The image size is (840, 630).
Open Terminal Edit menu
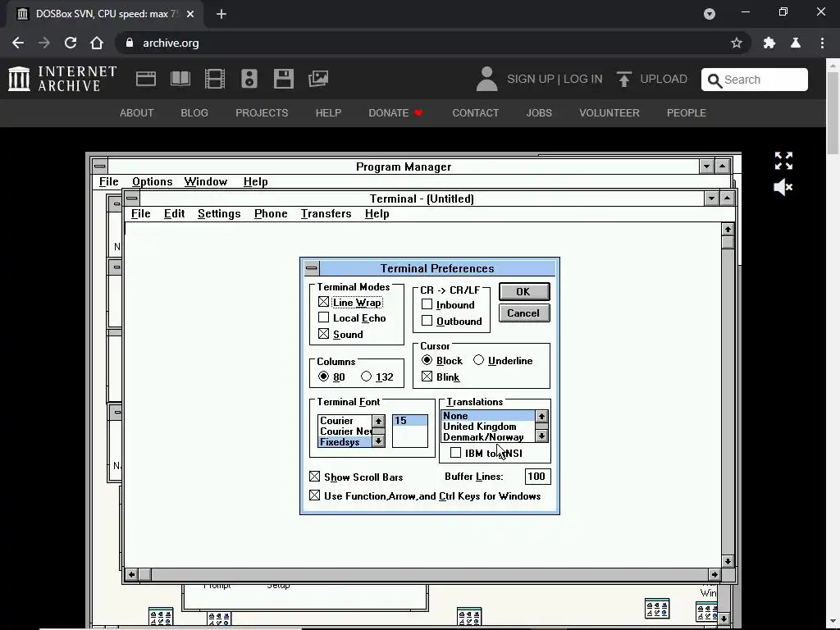click(174, 214)
